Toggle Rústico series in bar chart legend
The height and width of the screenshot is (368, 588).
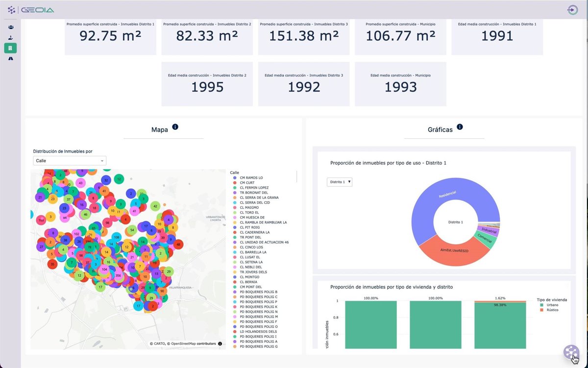click(552, 310)
